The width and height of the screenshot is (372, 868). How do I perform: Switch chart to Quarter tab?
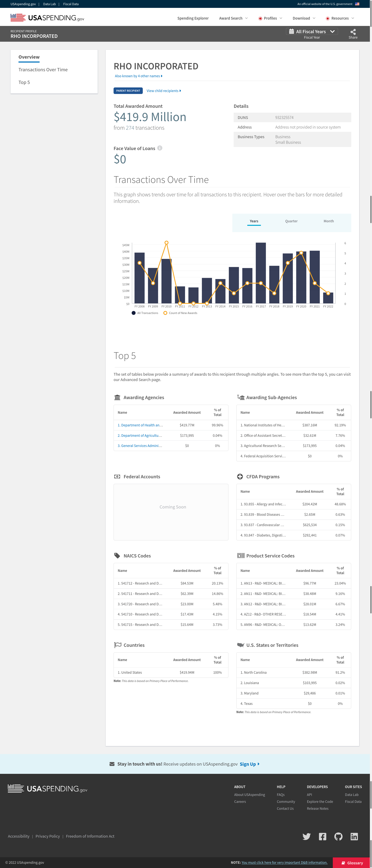(x=291, y=221)
